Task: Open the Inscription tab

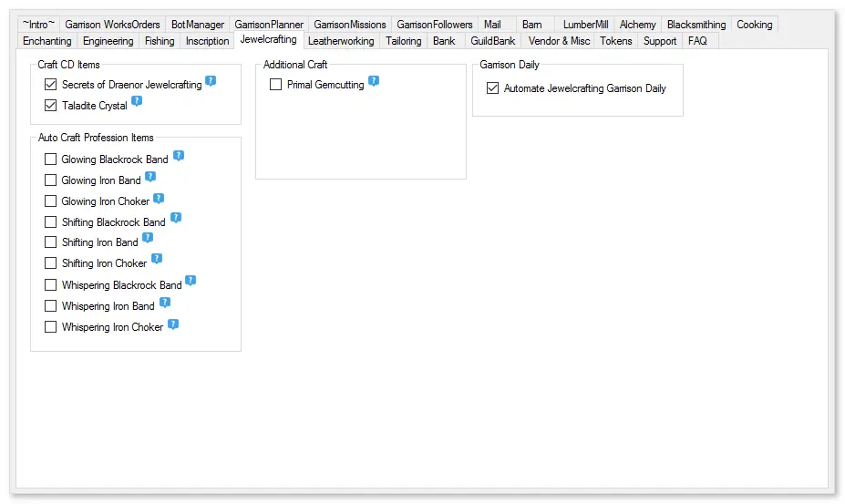Action: click(x=208, y=41)
